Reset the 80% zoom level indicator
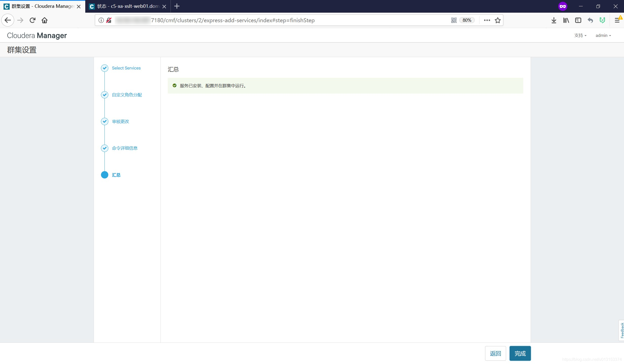 (x=467, y=20)
